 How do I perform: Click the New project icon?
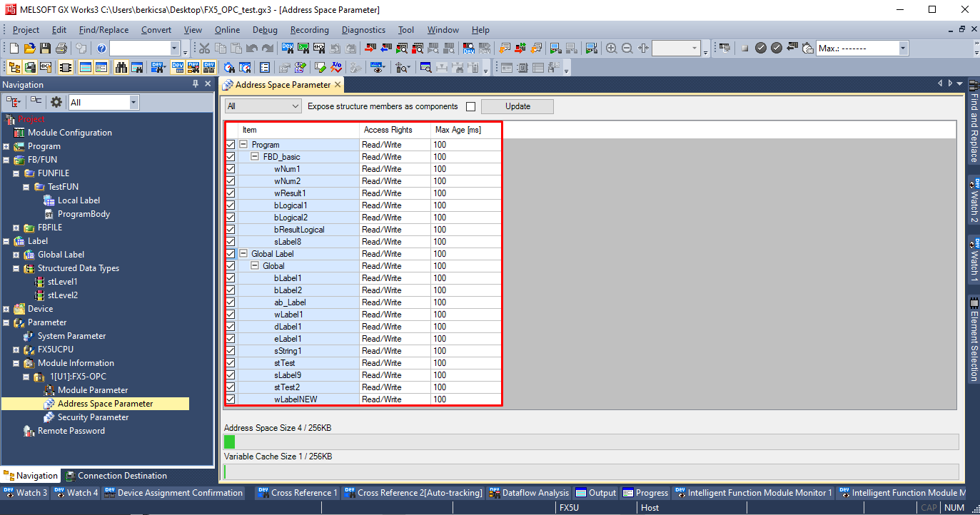click(x=14, y=48)
